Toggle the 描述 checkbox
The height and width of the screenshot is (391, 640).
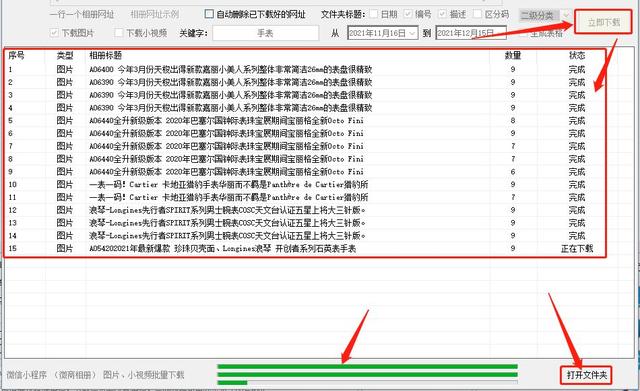[x=442, y=14]
